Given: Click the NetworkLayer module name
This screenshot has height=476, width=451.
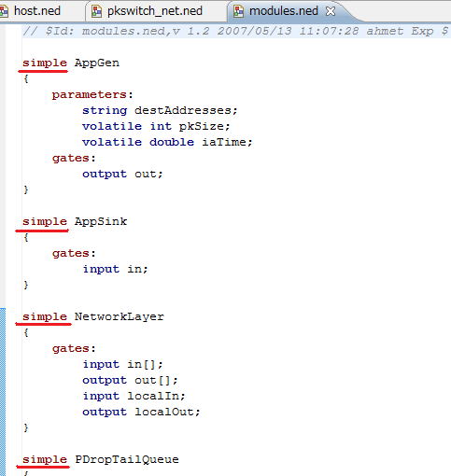Looking at the screenshot, I should coord(119,316).
